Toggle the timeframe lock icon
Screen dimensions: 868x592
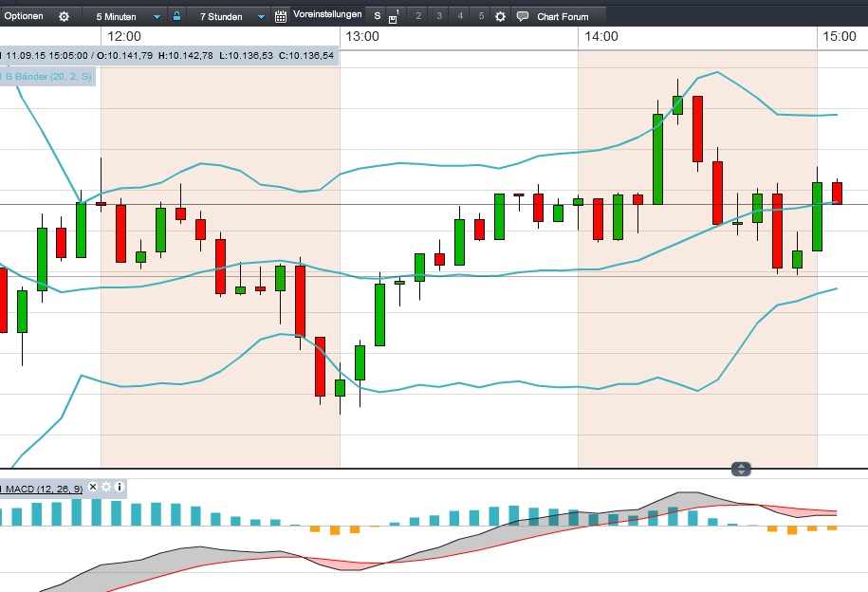[176, 15]
